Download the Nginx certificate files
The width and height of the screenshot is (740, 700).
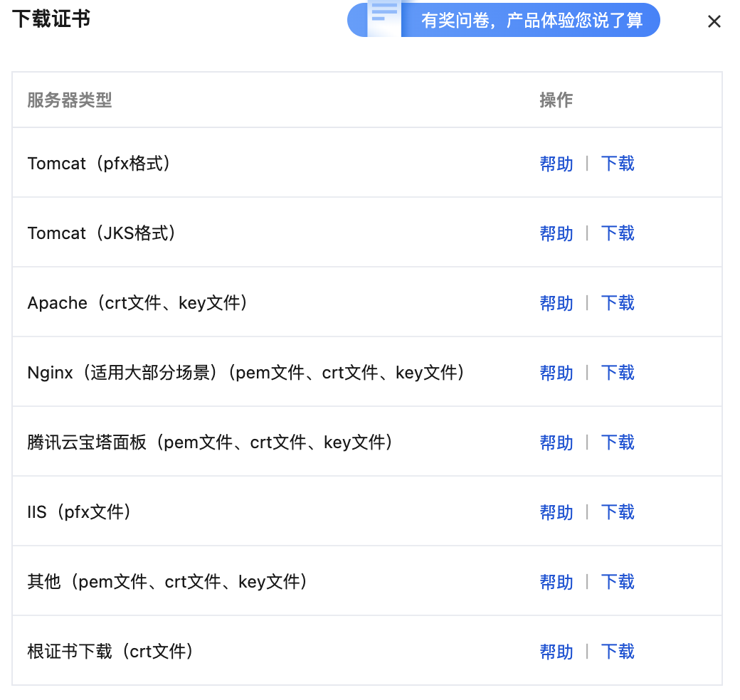coord(617,373)
